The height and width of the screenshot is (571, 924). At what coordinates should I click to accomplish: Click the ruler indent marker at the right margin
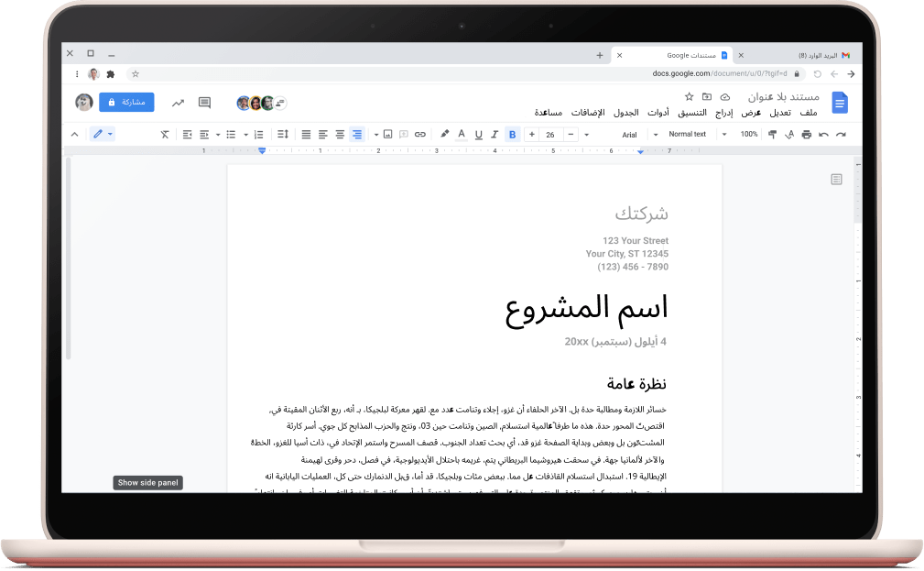point(640,151)
